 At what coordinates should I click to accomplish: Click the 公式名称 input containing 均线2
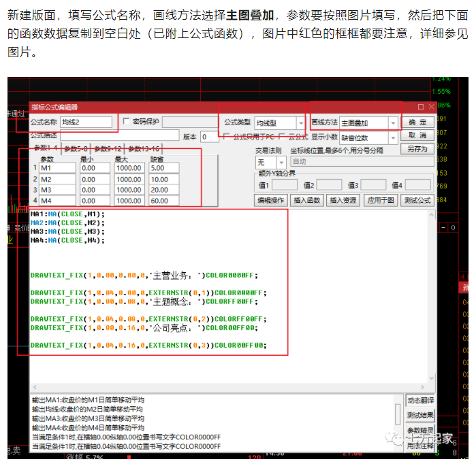[86, 122]
